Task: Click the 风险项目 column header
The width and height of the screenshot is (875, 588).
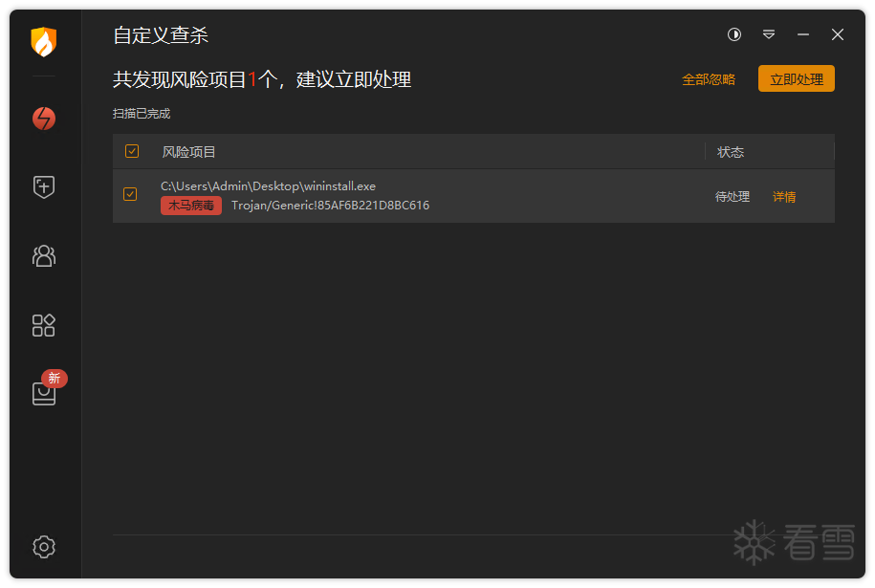Action: coord(189,152)
